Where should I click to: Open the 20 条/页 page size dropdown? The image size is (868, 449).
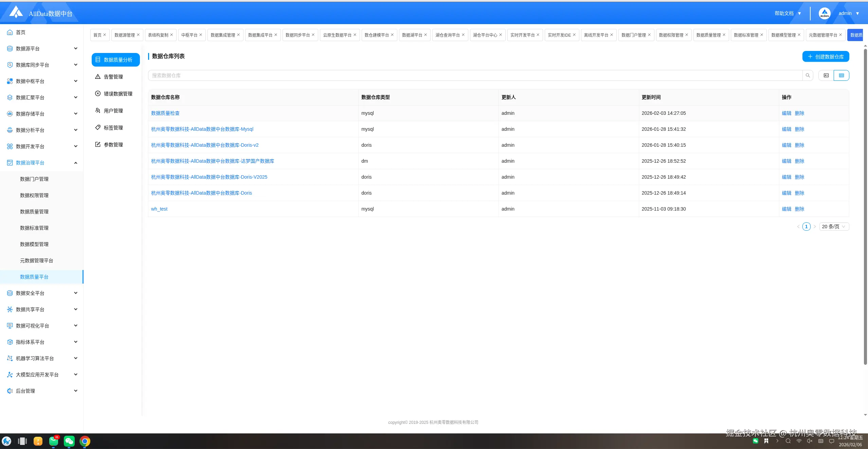coord(834,227)
